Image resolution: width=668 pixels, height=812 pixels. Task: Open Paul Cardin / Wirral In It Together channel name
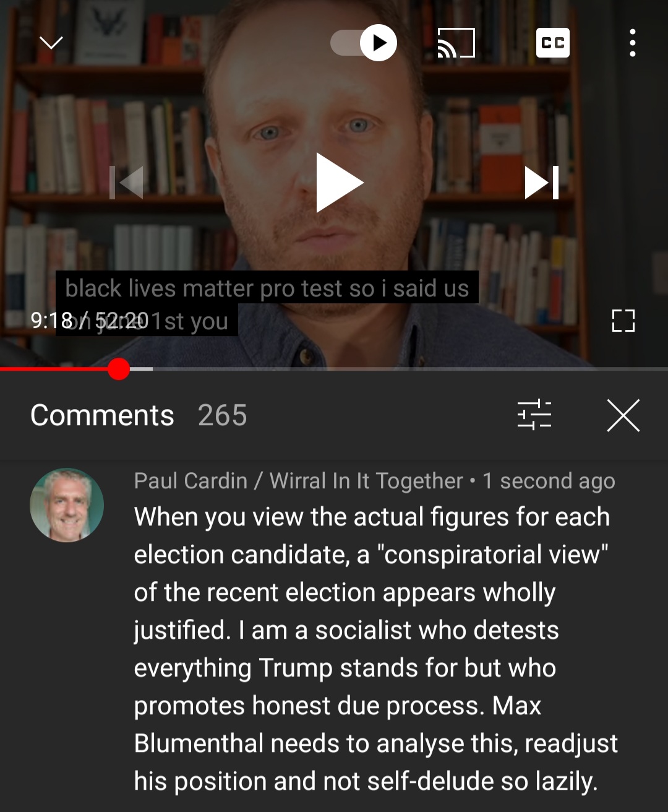click(x=298, y=481)
